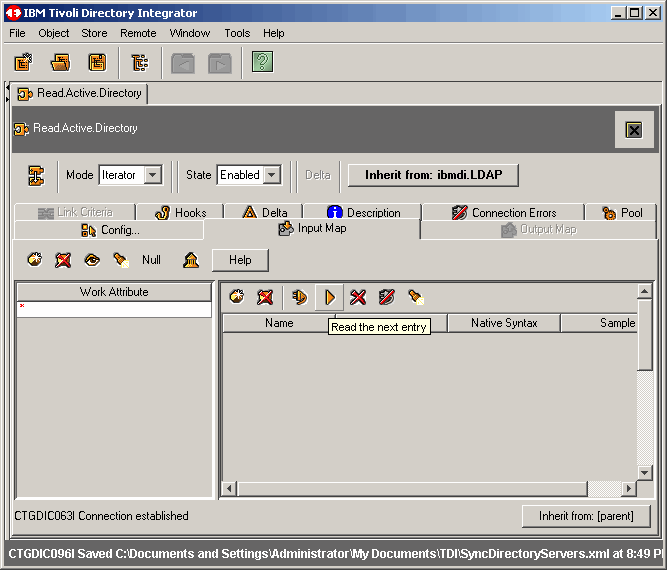
Task: Click the Read the next entry button
Action: tap(329, 297)
